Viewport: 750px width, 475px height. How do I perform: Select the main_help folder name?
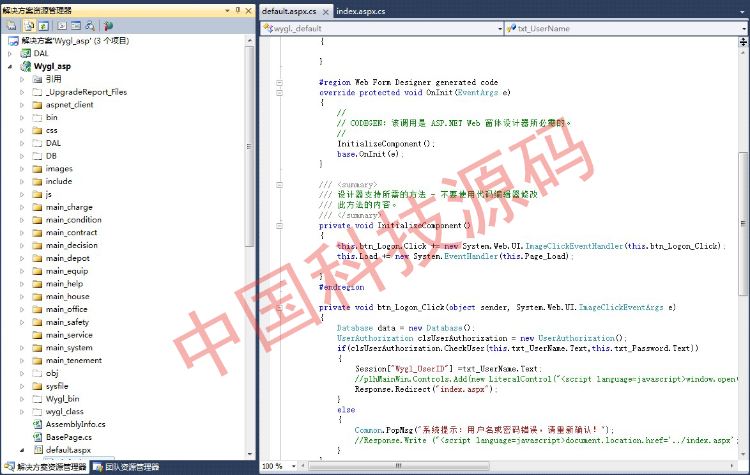coord(64,284)
